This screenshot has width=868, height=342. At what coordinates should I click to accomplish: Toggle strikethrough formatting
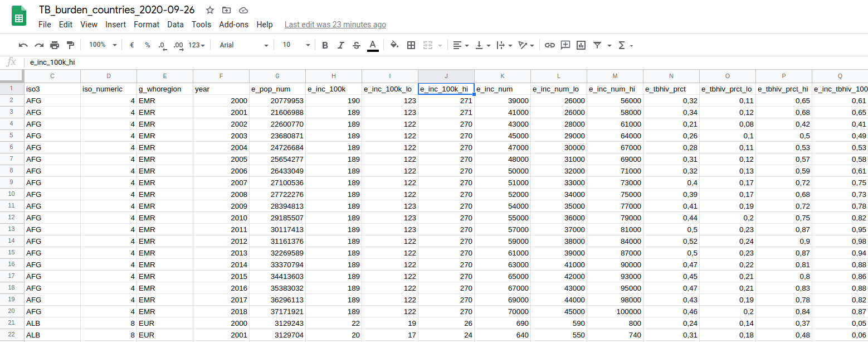pos(357,45)
